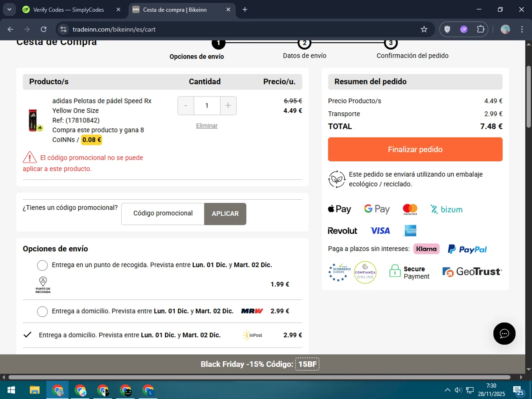Open File Explorer from taskbar
Image resolution: width=532 pixels, height=399 pixels.
point(34,390)
